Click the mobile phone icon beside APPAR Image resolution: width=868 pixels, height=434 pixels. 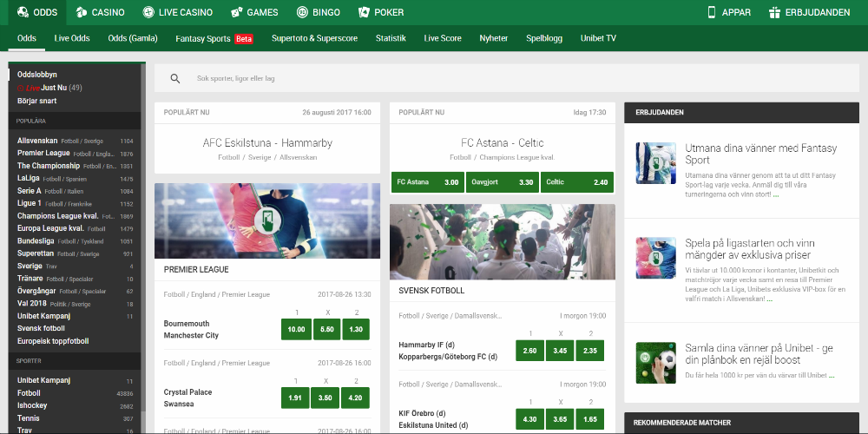point(712,12)
